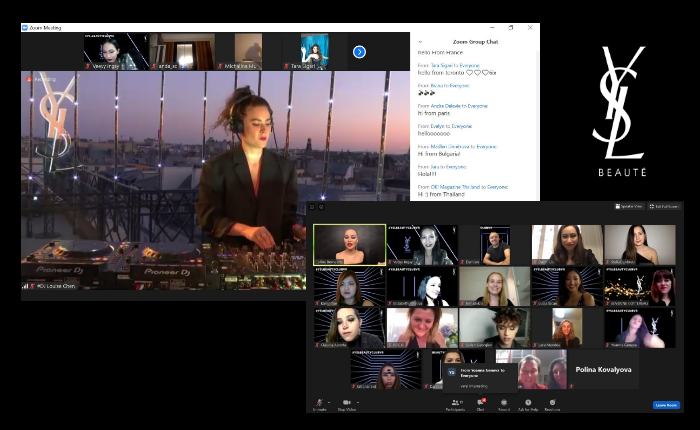Click the encryption shield icon in gallery window
Screen dimensions: 700x430
coord(321,207)
